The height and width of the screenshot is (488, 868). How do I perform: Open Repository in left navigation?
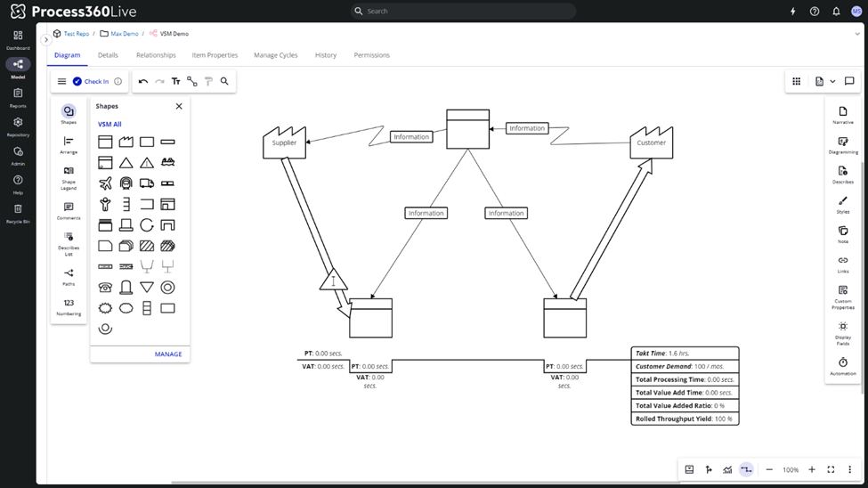18,126
